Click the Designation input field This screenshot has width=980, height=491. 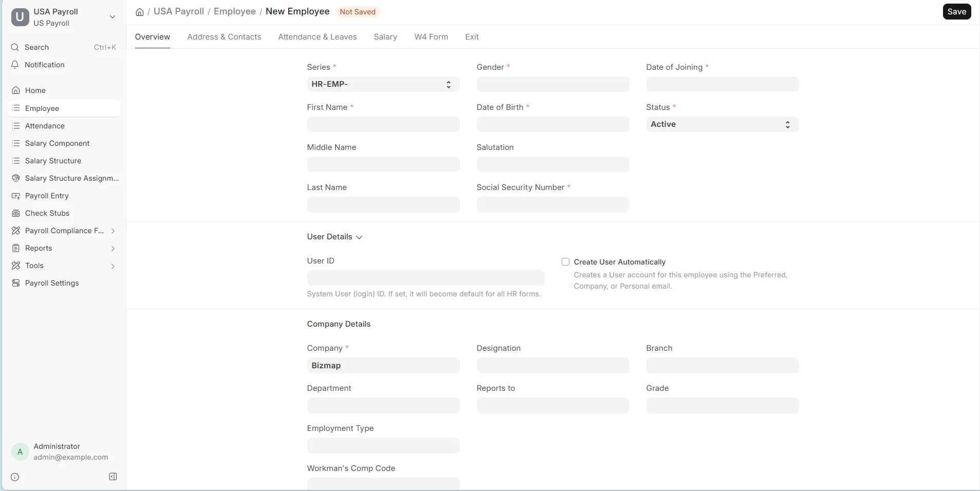tap(553, 366)
